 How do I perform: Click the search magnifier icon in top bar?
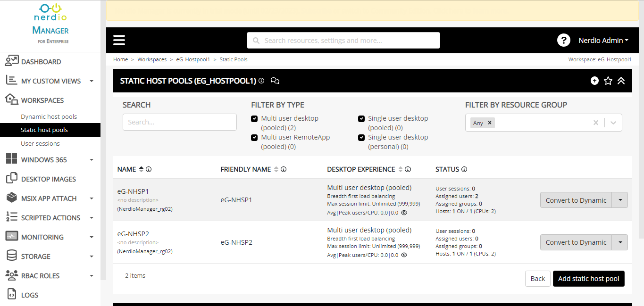256,41
